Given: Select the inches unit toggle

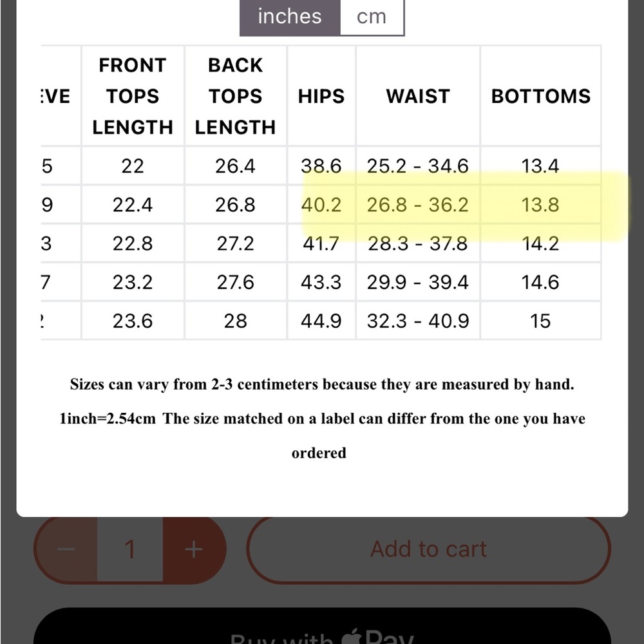Looking at the screenshot, I should tap(290, 17).
